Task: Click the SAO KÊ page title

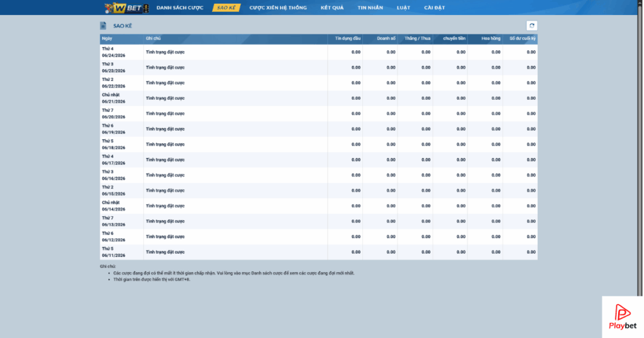Action: click(x=123, y=26)
